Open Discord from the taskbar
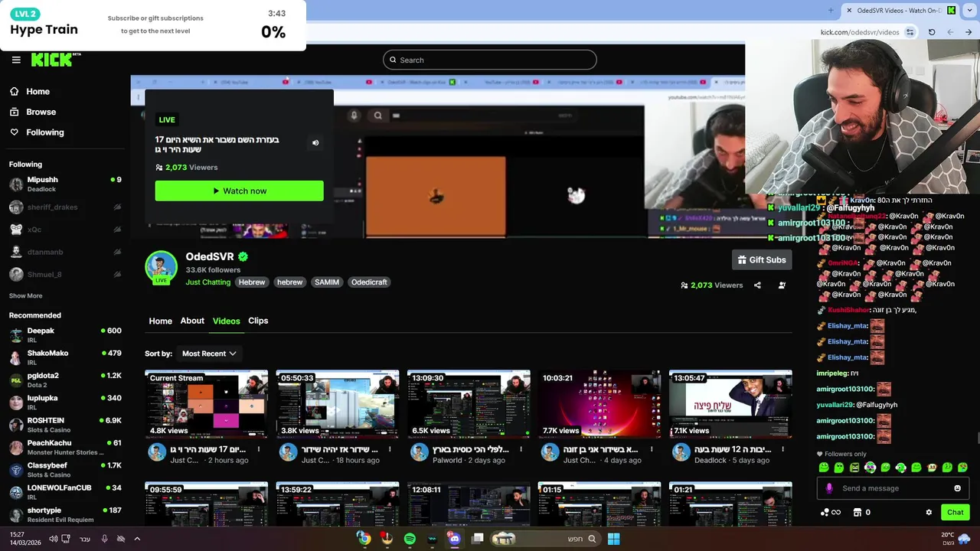This screenshot has width=980, height=551. (x=454, y=539)
